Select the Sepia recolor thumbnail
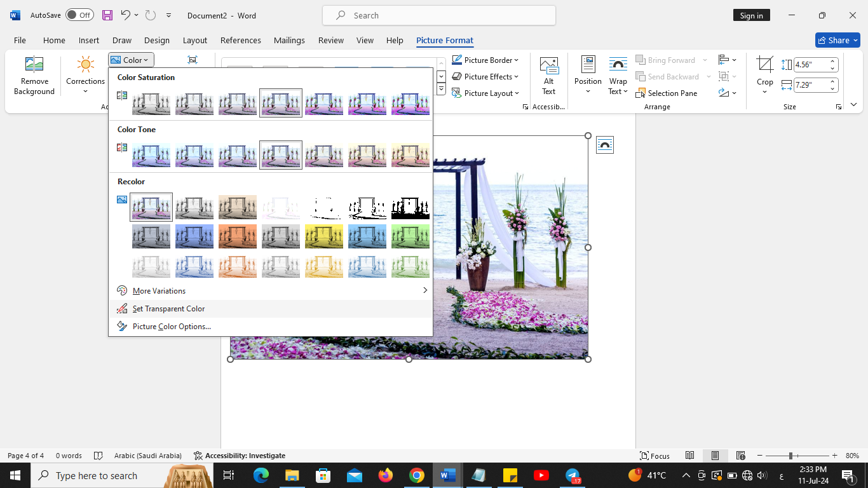 tap(238, 207)
